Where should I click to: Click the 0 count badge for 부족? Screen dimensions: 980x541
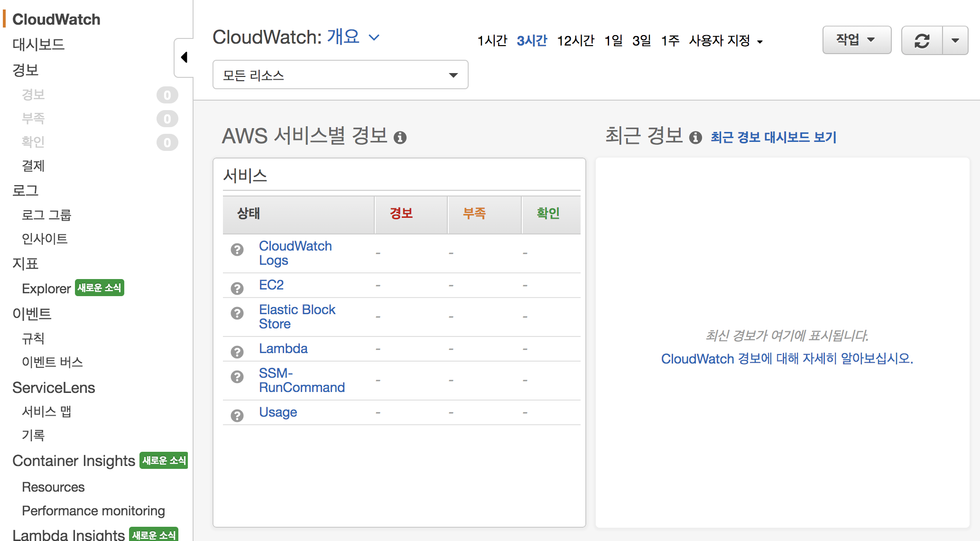click(167, 119)
